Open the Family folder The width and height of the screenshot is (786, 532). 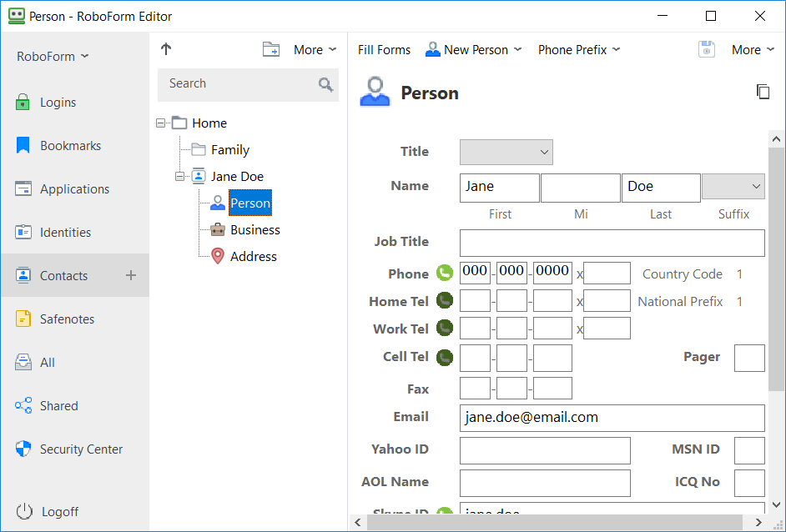(x=220, y=150)
